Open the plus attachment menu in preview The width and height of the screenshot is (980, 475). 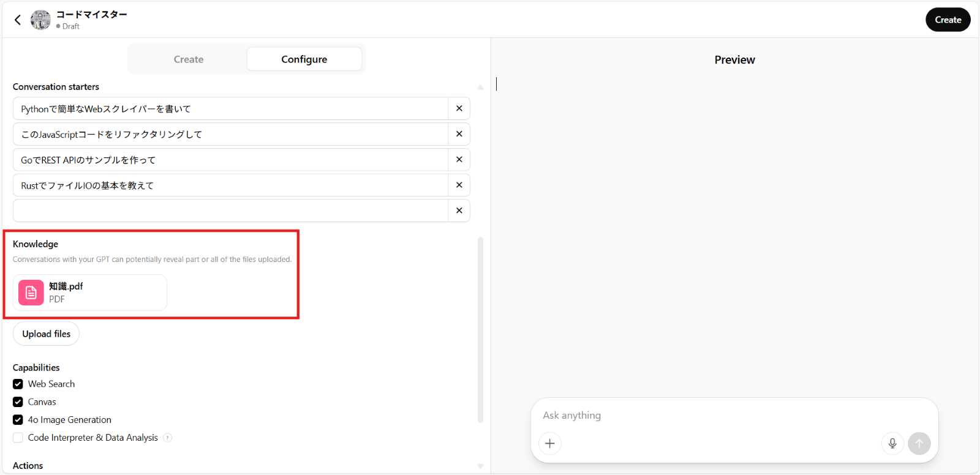(550, 443)
